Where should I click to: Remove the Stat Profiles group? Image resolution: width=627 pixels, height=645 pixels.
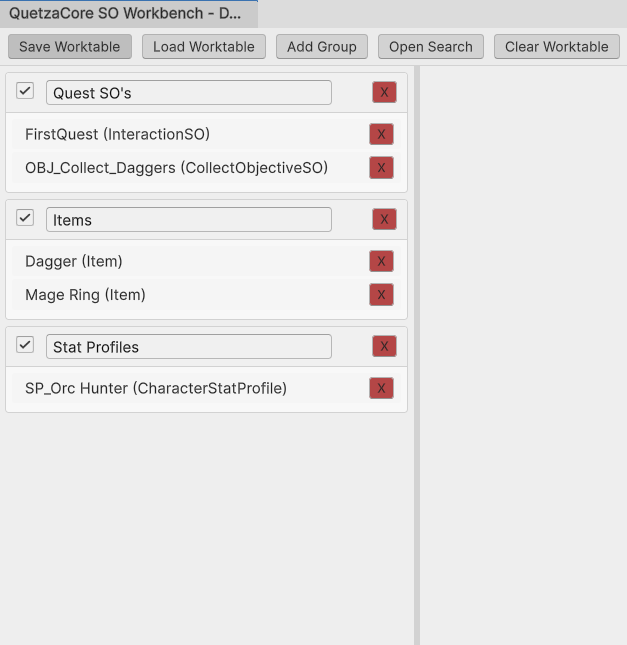coord(384,347)
